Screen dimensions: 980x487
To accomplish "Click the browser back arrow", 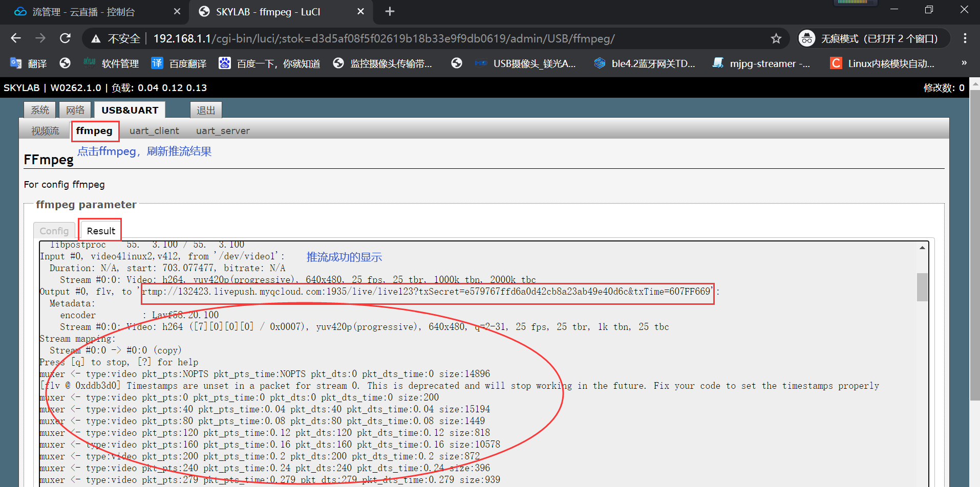I will coord(16,38).
